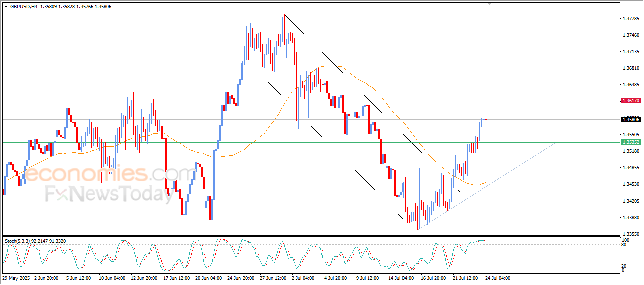Click the 17 Jun 12:00 time label

click(x=177, y=278)
